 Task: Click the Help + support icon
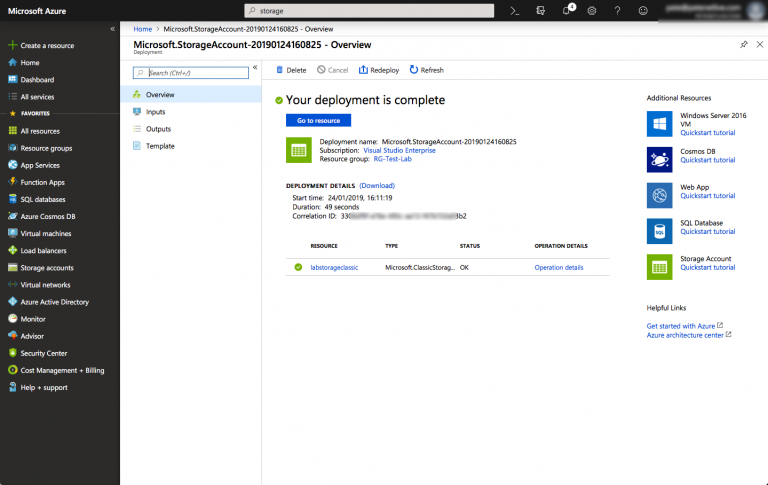13,387
